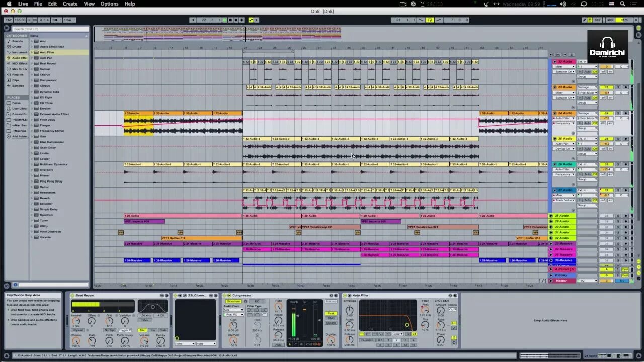Open Frequency control chooser on track 24

click(563, 123)
